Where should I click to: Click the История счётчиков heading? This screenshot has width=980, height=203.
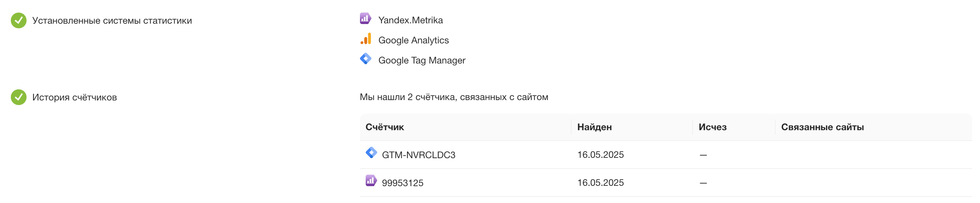click(x=75, y=98)
